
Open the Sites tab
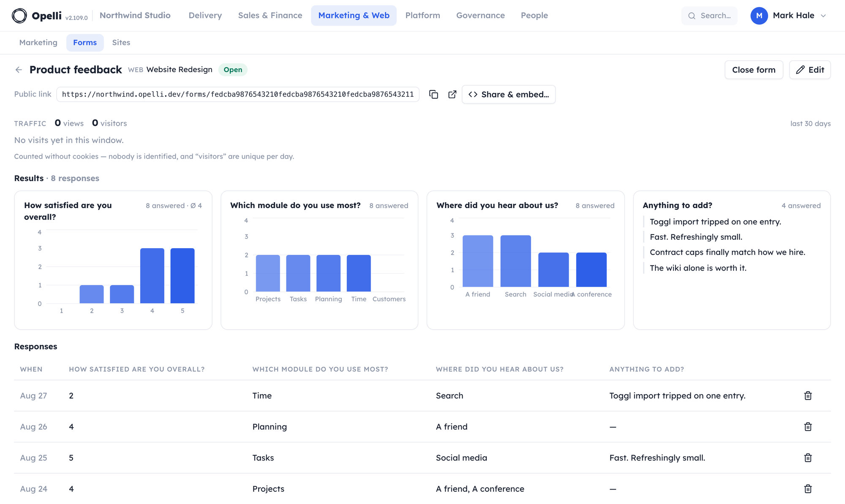point(121,43)
